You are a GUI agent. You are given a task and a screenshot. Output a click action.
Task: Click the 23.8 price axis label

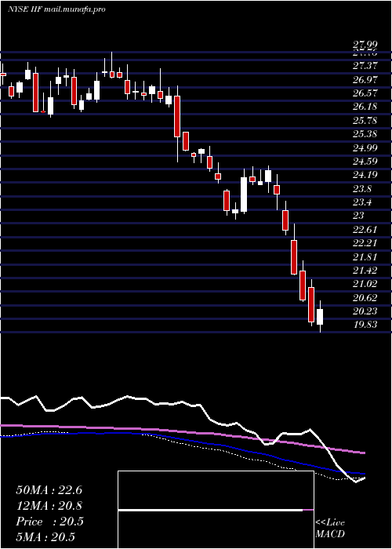tap(362, 189)
